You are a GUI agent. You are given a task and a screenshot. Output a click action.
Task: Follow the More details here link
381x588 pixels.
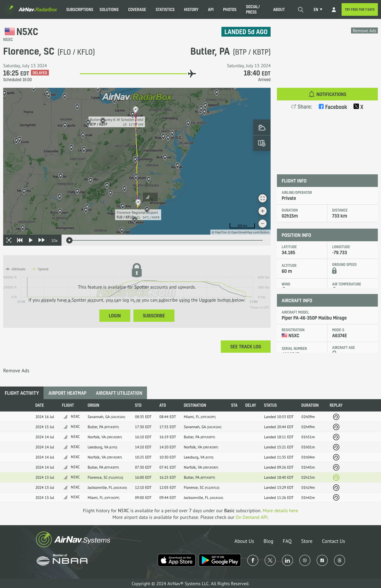coord(280,511)
